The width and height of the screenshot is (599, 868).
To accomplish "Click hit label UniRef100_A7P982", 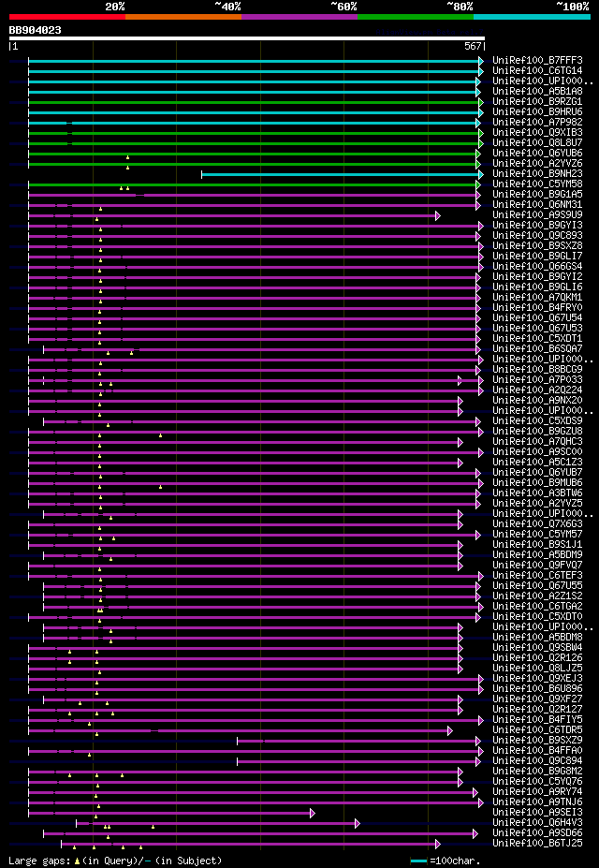I will [x=537, y=123].
